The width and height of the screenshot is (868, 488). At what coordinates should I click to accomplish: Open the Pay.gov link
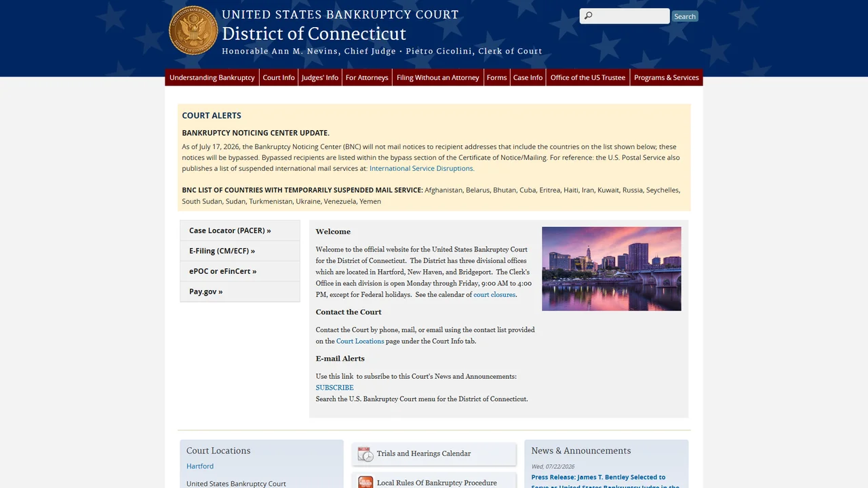[x=239, y=291]
